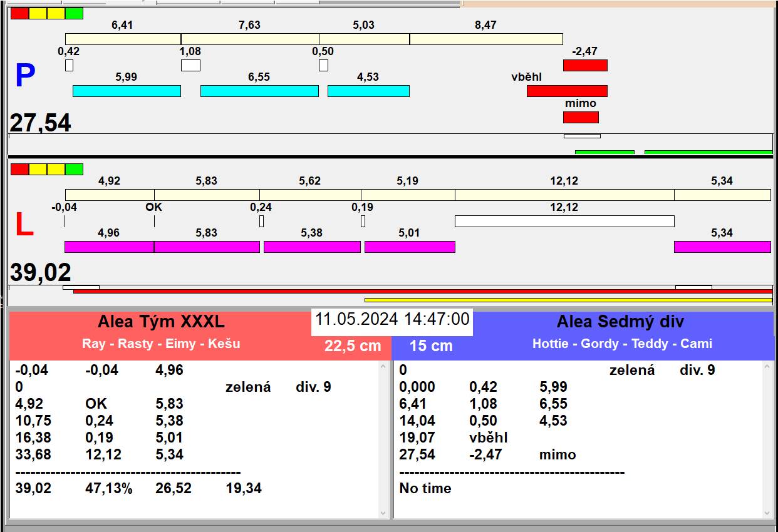Click the 22,5 cm jump height
Screen dimensions: 778x532
(x=353, y=346)
